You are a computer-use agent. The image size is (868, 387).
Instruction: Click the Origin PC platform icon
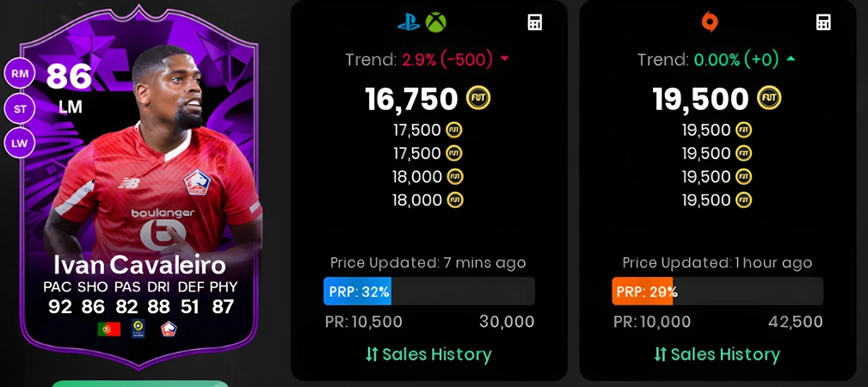[709, 22]
